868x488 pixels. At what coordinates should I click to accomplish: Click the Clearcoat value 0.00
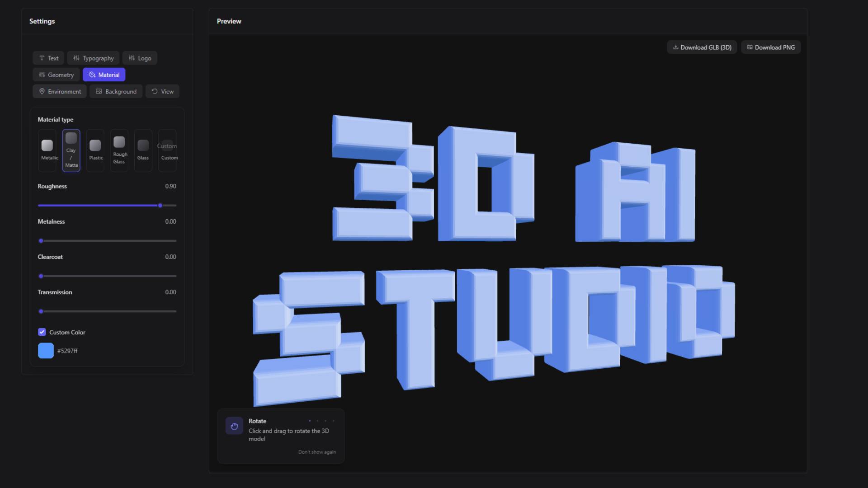click(170, 257)
